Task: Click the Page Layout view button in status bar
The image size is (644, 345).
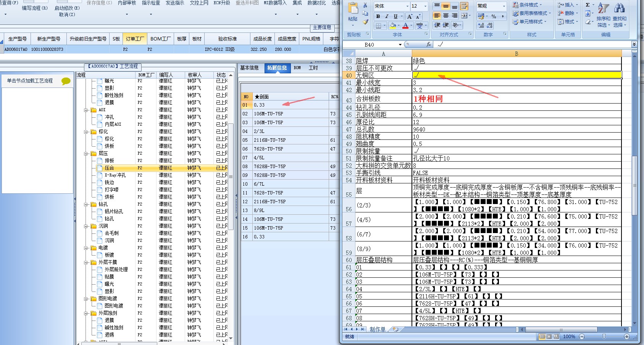Action: point(549,337)
